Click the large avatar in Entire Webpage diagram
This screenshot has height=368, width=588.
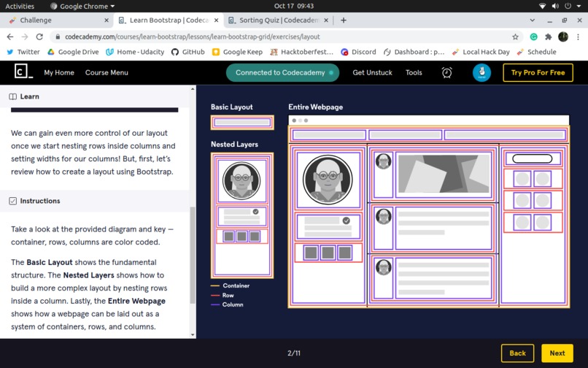click(328, 180)
